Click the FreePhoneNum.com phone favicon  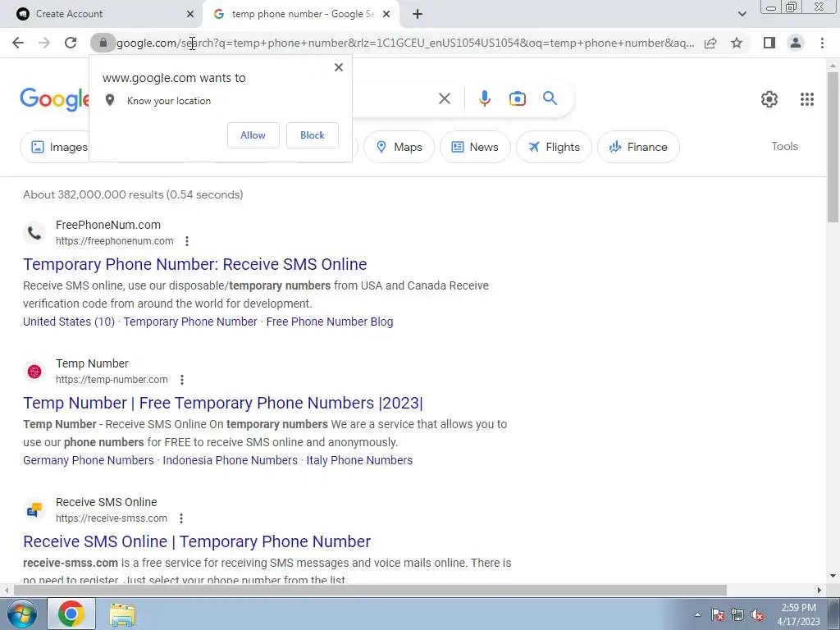(x=34, y=233)
